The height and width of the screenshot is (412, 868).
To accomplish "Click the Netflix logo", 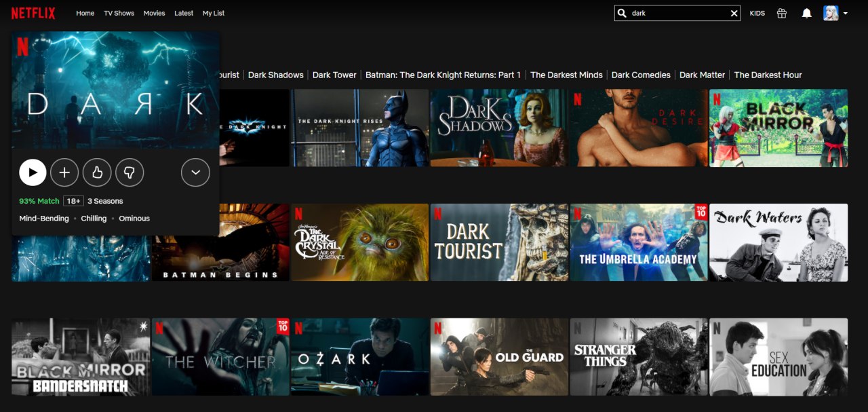I will [x=33, y=13].
